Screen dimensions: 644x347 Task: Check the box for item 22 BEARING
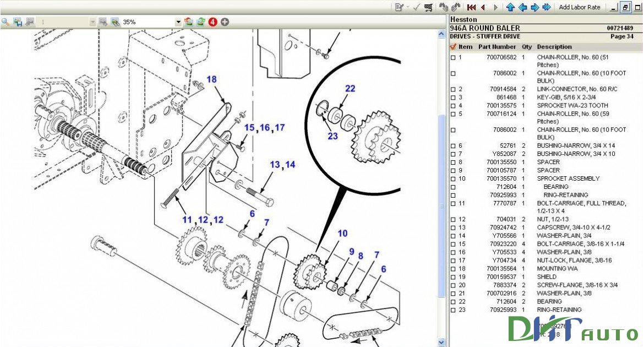[453, 302]
